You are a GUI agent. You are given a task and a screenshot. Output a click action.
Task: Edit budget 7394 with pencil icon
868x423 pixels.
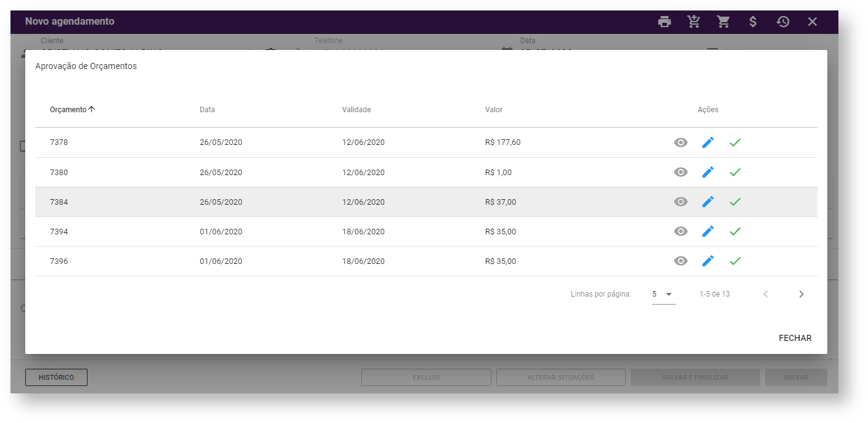point(708,231)
